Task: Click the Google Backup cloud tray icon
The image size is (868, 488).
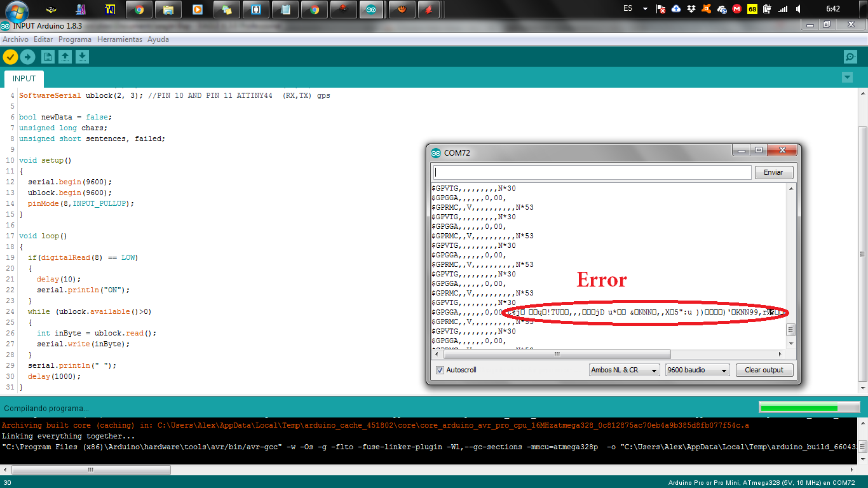Action: point(675,9)
